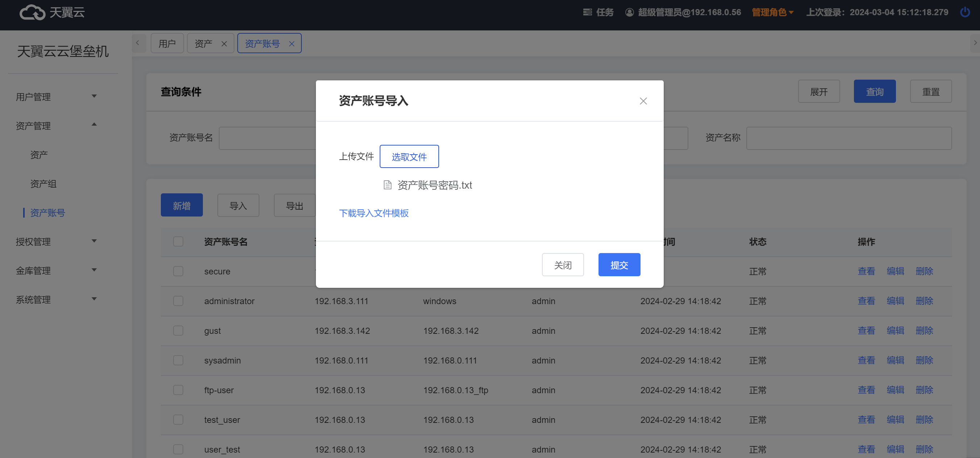980x458 pixels.
Task: Click the 超级管理员 user avatar icon
Action: 629,13
